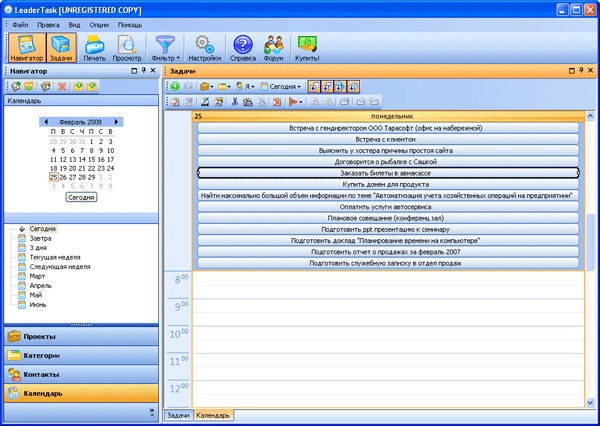
Task: Select task Плановое совещание (конференц зал)
Action: [x=388, y=218]
